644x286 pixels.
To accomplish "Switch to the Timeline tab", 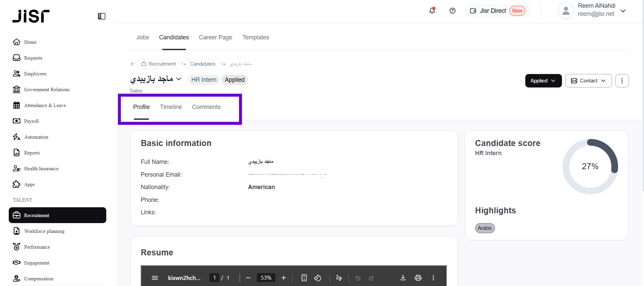I will click(x=171, y=107).
